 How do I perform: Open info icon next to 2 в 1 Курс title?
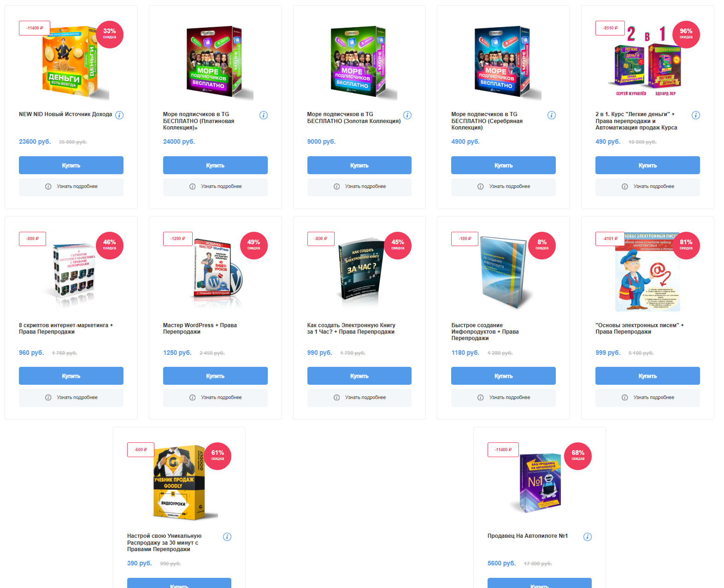pos(696,115)
